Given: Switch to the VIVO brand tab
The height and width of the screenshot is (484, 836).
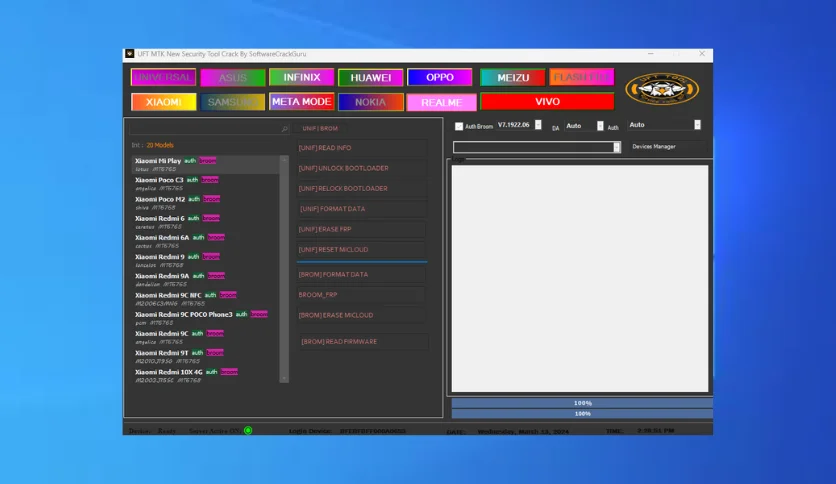Looking at the screenshot, I should (547, 101).
